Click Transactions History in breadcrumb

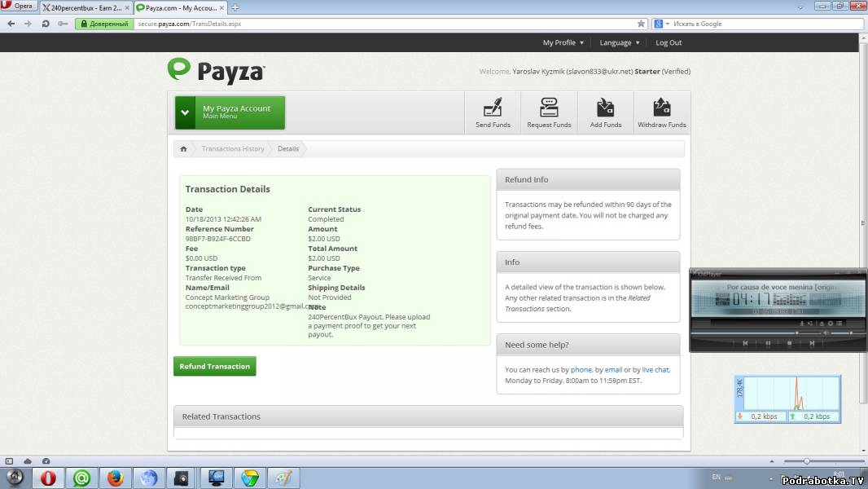coord(233,149)
